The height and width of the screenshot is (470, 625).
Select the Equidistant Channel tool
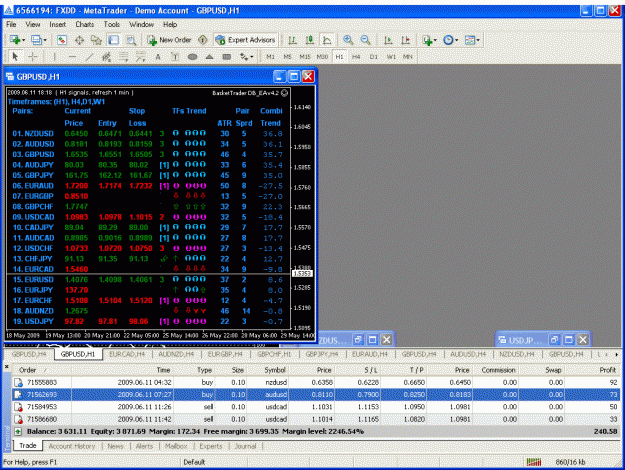pyautogui.click(x=106, y=57)
